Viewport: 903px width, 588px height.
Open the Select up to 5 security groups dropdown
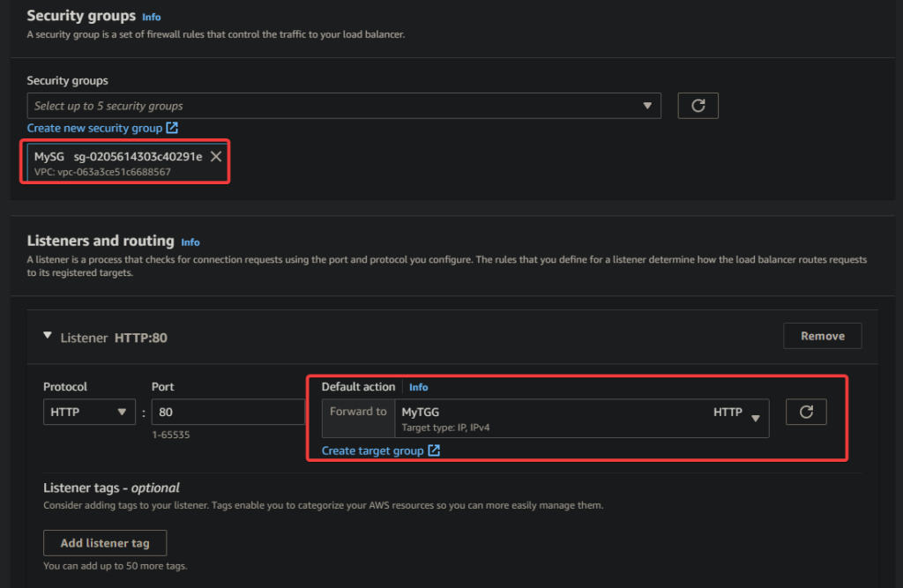[x=344, y=106]
